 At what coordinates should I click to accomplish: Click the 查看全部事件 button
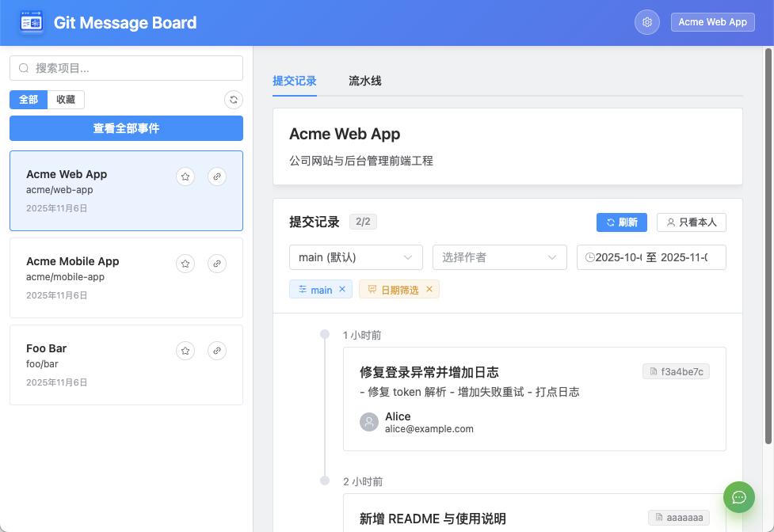coord(126,128)
